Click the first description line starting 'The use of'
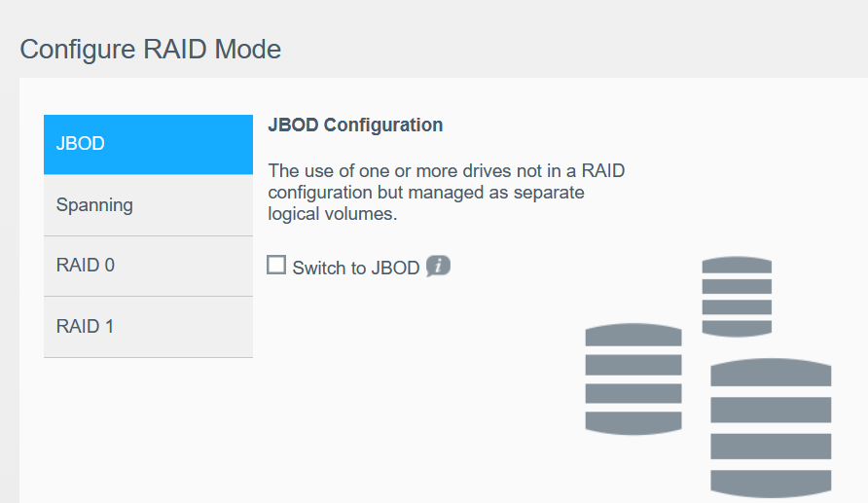Image resolution: width=868 pixels, height=503 pixels. pyautogui.click(x=446, y=171)
